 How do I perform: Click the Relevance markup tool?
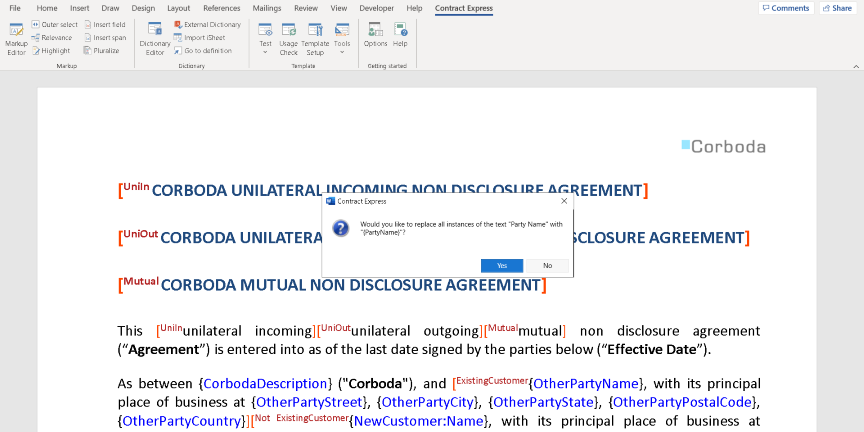pyautogui.click(x=52, y=37)
